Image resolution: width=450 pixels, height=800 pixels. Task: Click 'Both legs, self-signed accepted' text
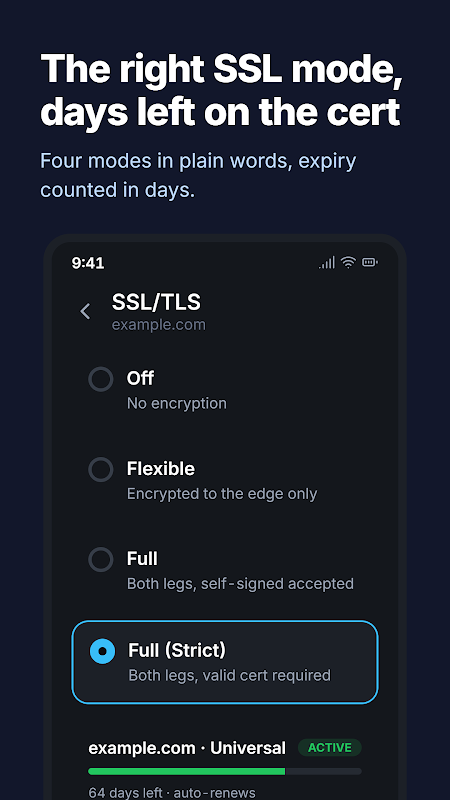pyautogui.click(x=240, y=584)
